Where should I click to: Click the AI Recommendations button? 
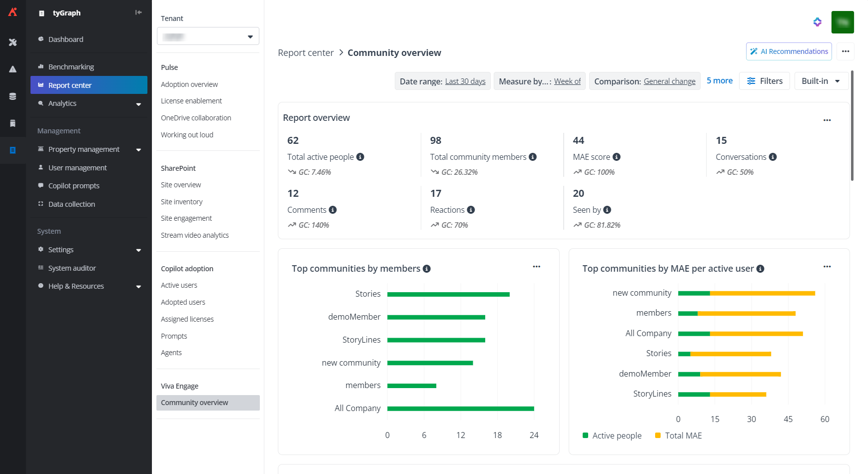point(789,51)
